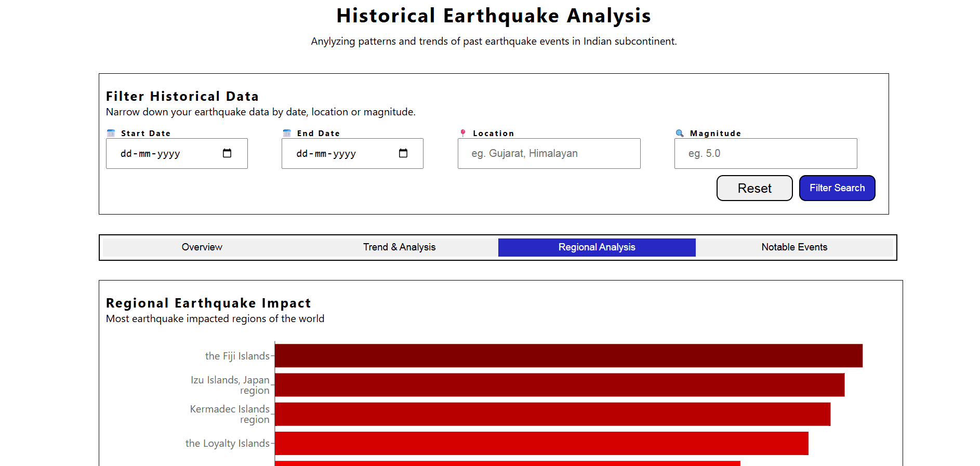Screen dimensions: 980x466
Task: Click the Kermadec Islands region bar
Action: tap(552, 414)
